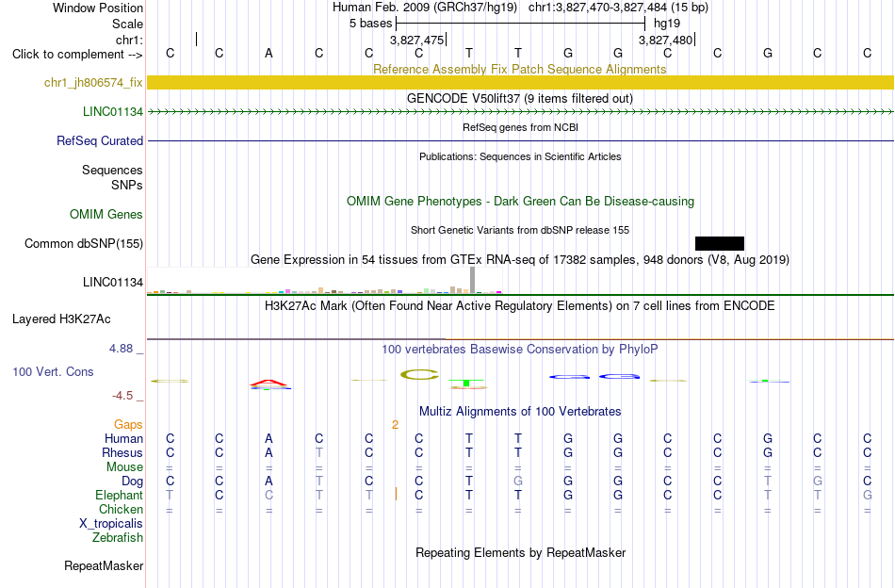Open the RefSeq genes from NCBI title
Viewport: 895px width, 588px height.
click(520, 127)
